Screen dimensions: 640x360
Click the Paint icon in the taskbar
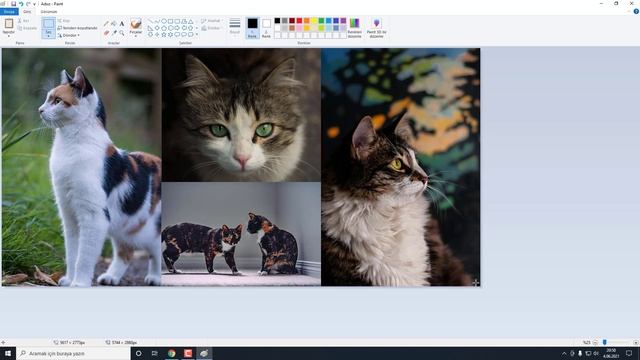pos(204,353)
